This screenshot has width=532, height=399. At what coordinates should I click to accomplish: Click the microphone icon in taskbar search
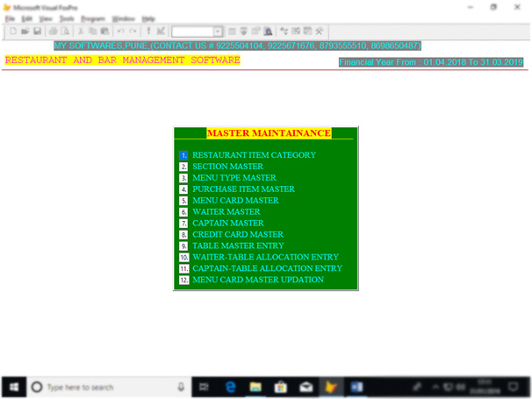pos(181,387)
